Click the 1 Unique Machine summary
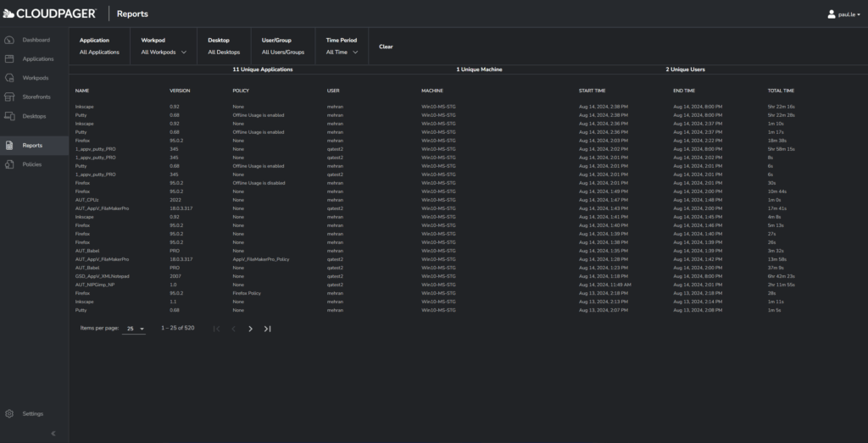Image resolution: width=868 pixels, height=443 pixels. click(480, 69)
